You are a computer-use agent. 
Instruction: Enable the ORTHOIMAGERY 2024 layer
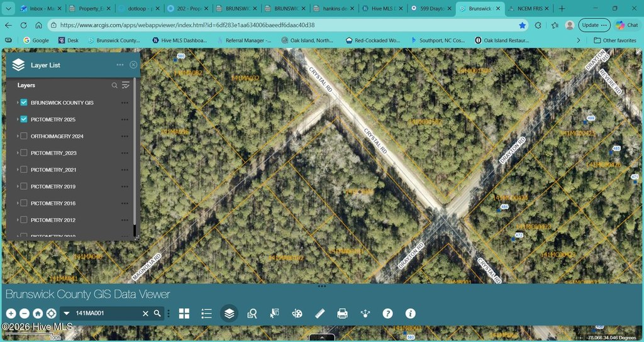[24, 136]
